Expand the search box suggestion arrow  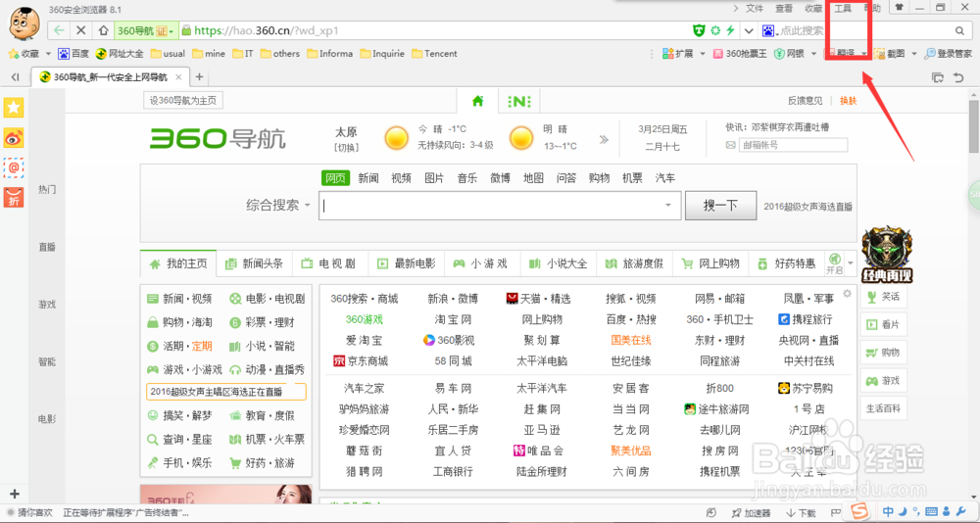point(668,206)
